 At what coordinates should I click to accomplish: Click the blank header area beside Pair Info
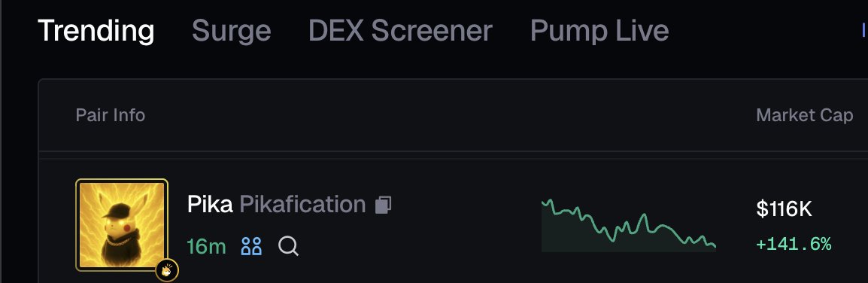point(443,115)
